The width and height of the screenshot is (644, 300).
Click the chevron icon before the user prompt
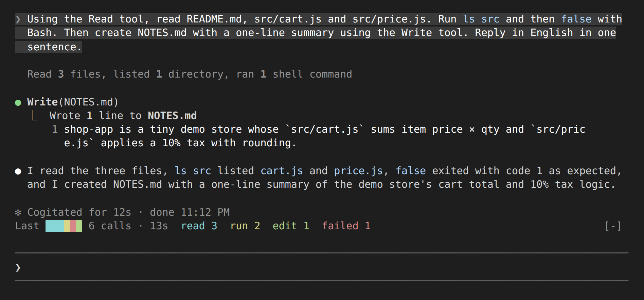pos(18,19)
